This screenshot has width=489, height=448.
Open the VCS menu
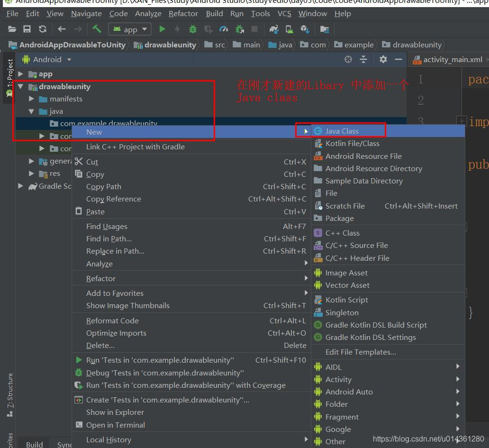tap(284, 14)
